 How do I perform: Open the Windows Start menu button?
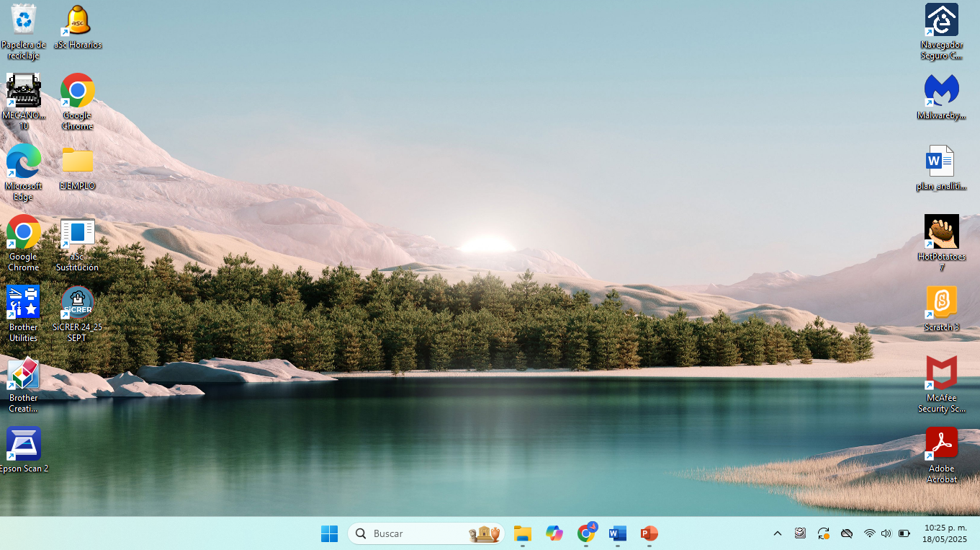(329, 534)
